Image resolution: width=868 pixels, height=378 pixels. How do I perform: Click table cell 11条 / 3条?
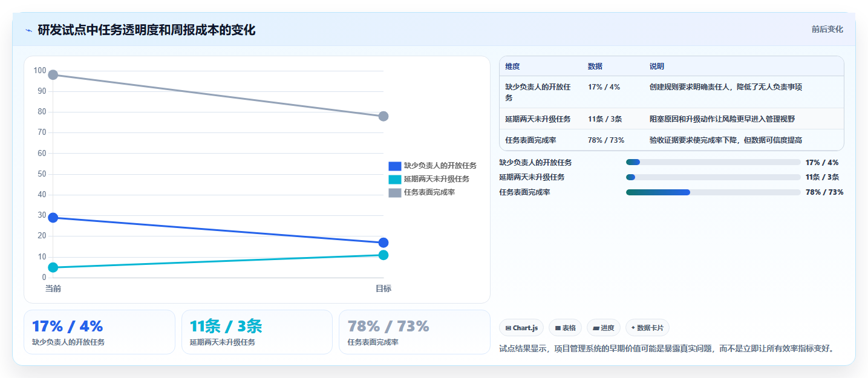tap(605, 119)
